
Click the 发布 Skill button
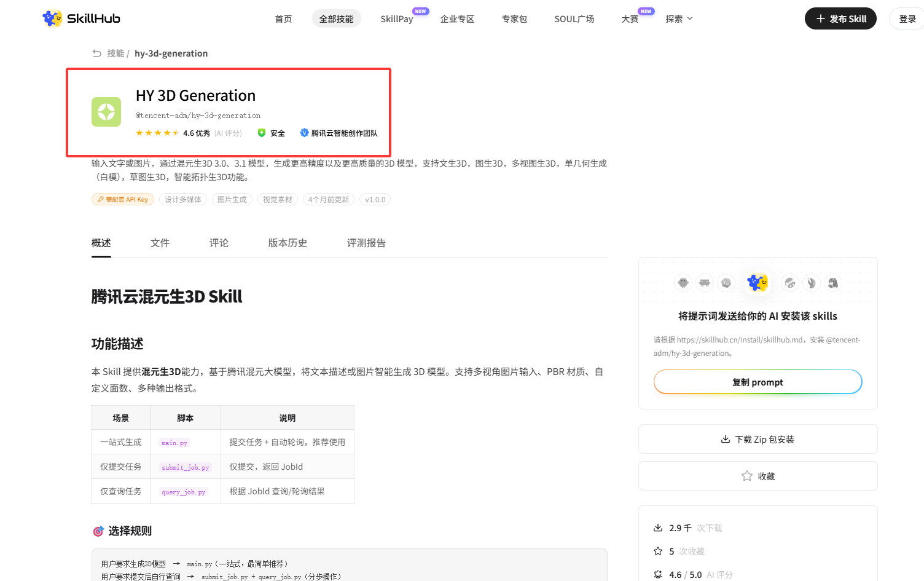(840, 19)
